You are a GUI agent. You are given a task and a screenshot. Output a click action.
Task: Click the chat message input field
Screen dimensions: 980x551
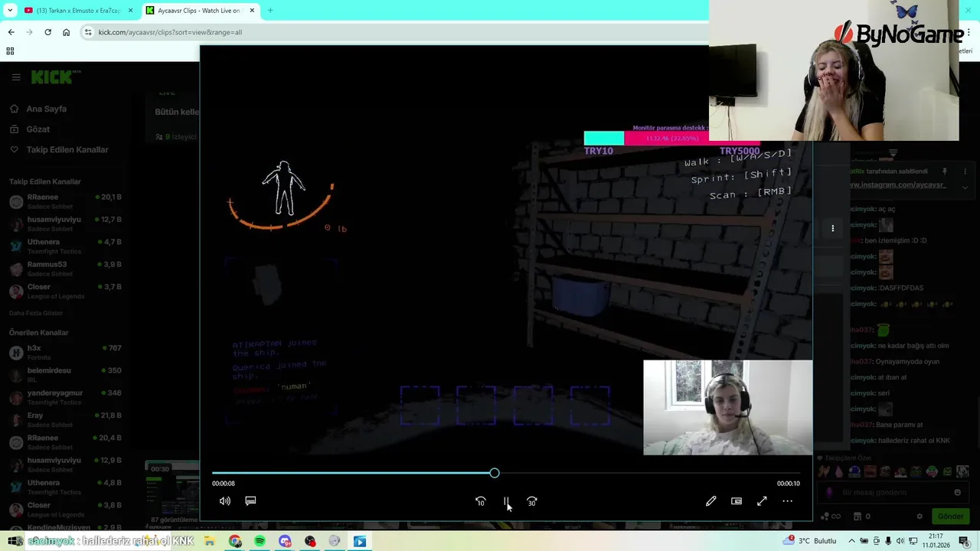point(892,492)
